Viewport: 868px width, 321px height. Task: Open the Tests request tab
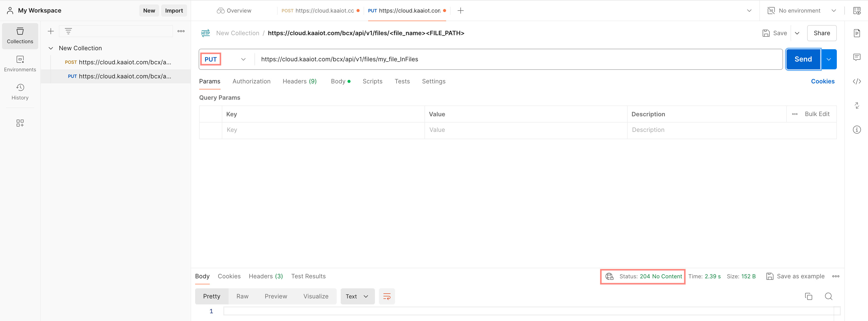(x=402, y=81)
